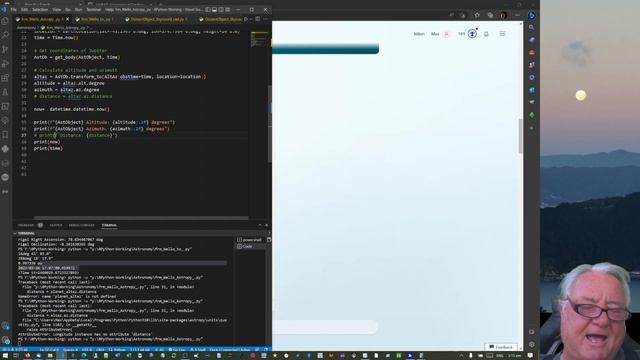Open editor More Actions ellipsis
Viewport: 640px width, 360px height.
click(266, 19)
